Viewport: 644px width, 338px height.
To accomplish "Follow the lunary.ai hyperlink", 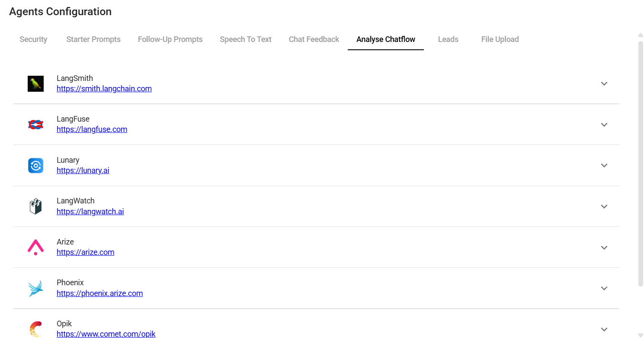I will pos(83,170).
